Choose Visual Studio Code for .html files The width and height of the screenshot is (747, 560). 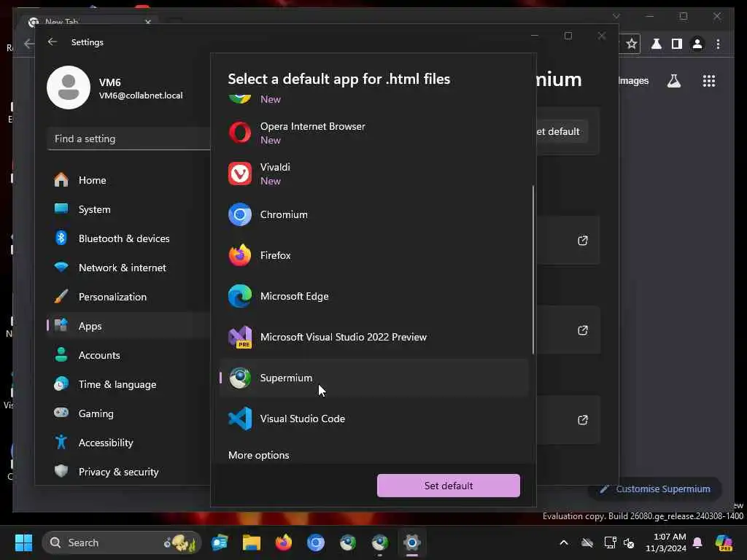coord(374,419)
